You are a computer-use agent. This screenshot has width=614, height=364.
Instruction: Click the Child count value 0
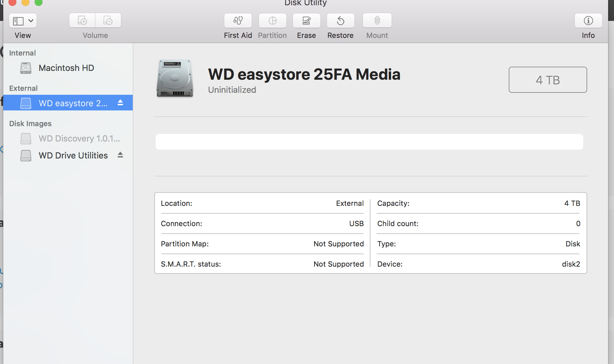[x=578, y=223]
